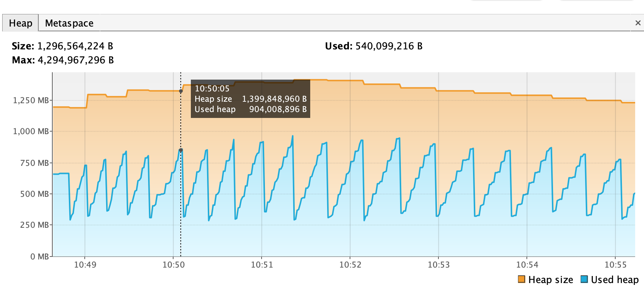644x286 pixels.
Task: Click the 10:50:05 tooltip box
Action: (250, 99)
